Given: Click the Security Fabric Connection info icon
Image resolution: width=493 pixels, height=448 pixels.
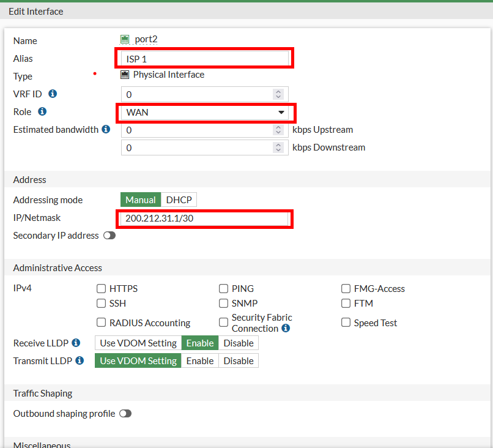Looking at the screenshot, I should point(286,329).
